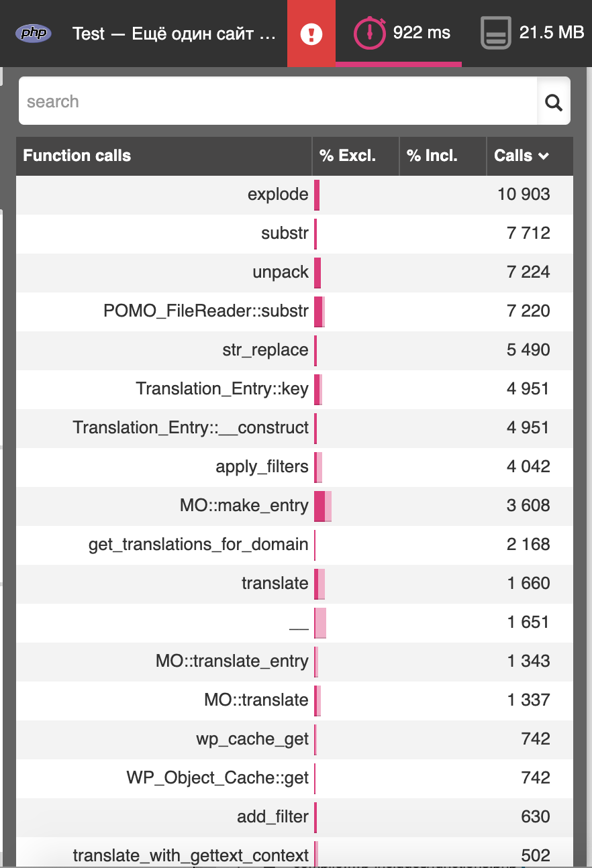Select the explode function row

[x=278, y=195]
